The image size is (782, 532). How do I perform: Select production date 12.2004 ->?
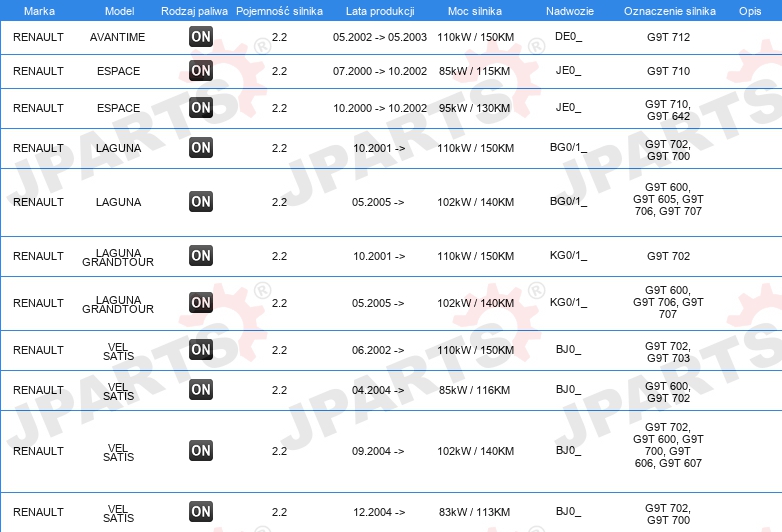pyautogui.click(x=379, y=512)
